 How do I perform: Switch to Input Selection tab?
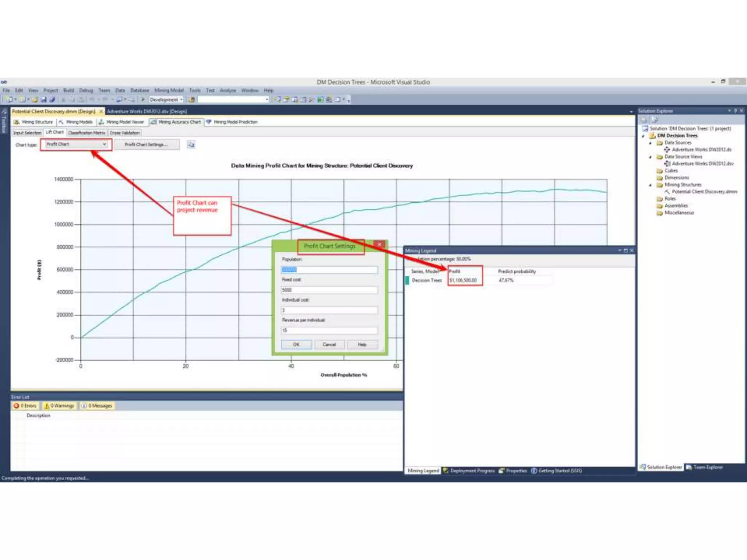[27, 133]
